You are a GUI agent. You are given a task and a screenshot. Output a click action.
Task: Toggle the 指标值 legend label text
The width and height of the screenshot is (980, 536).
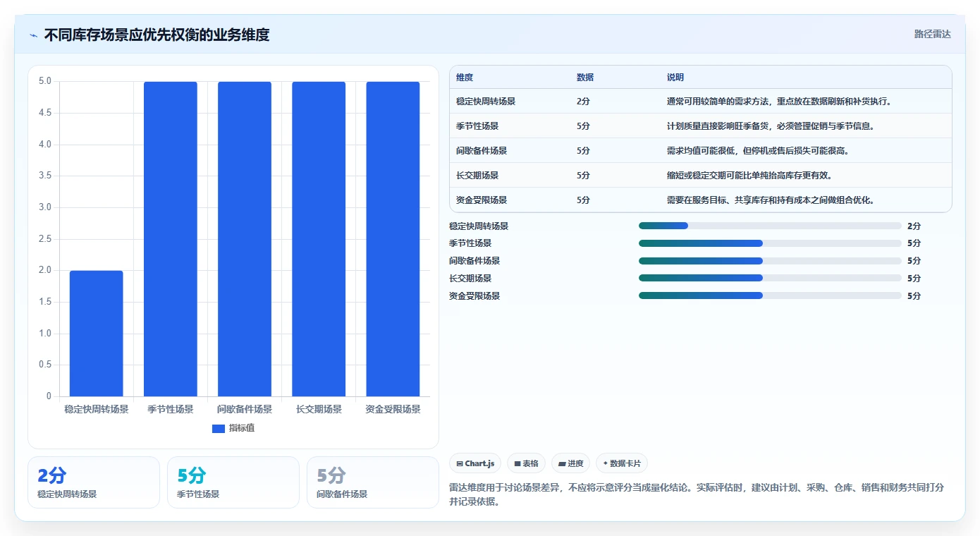point(242,428)
